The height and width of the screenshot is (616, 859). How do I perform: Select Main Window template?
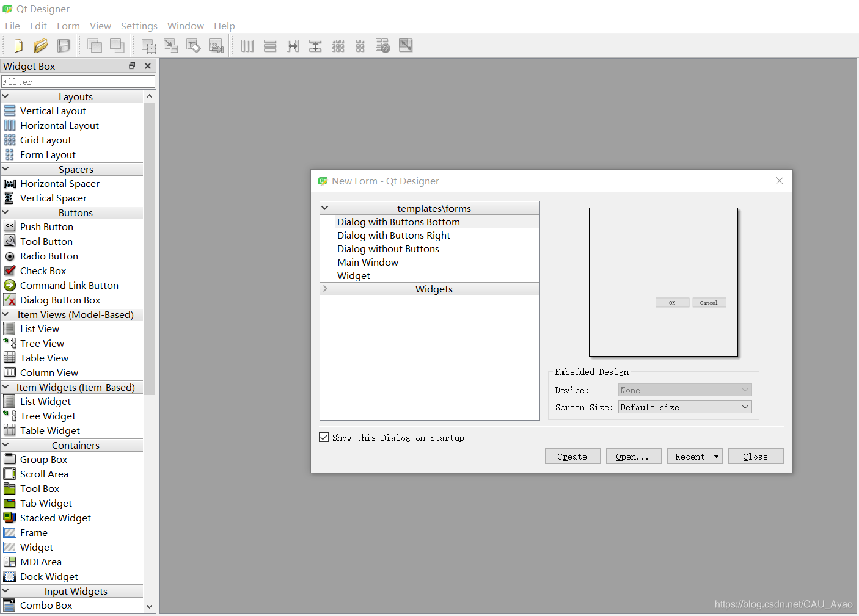368,263
